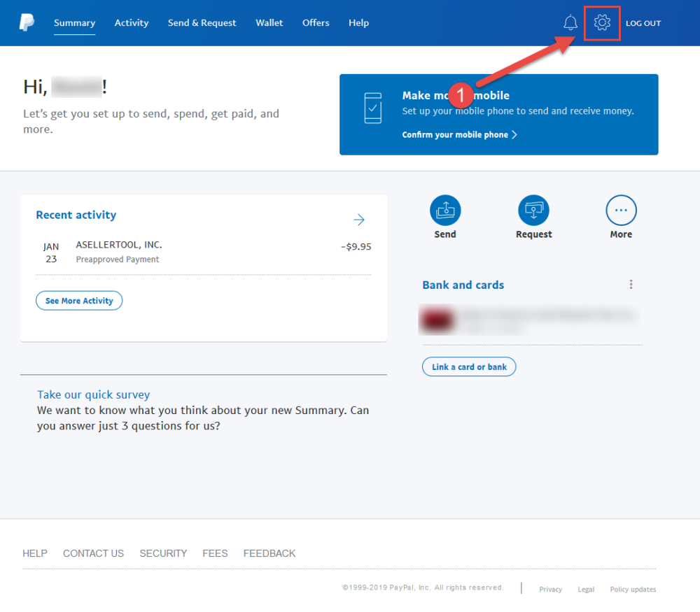Open the Bank and cards heading
The height and width of the screenshot is (612, 700).
click(x=463, y=285)
